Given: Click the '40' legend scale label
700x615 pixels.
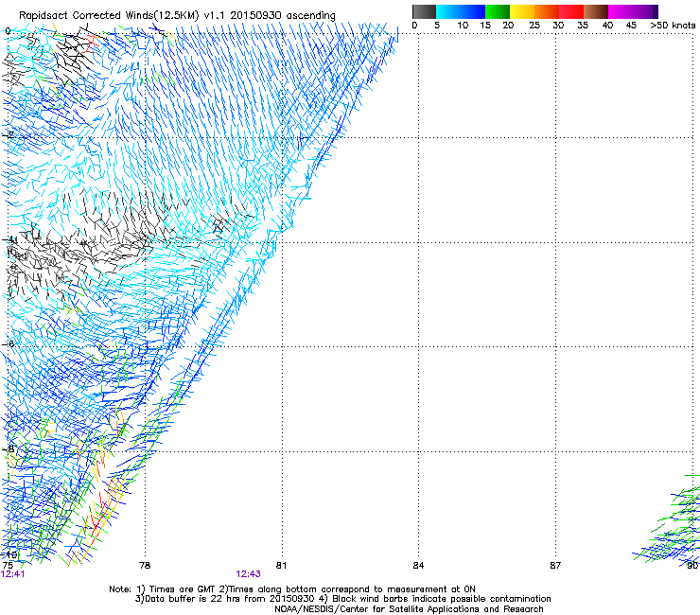Looking at the screenshot, I should (607, 26).
